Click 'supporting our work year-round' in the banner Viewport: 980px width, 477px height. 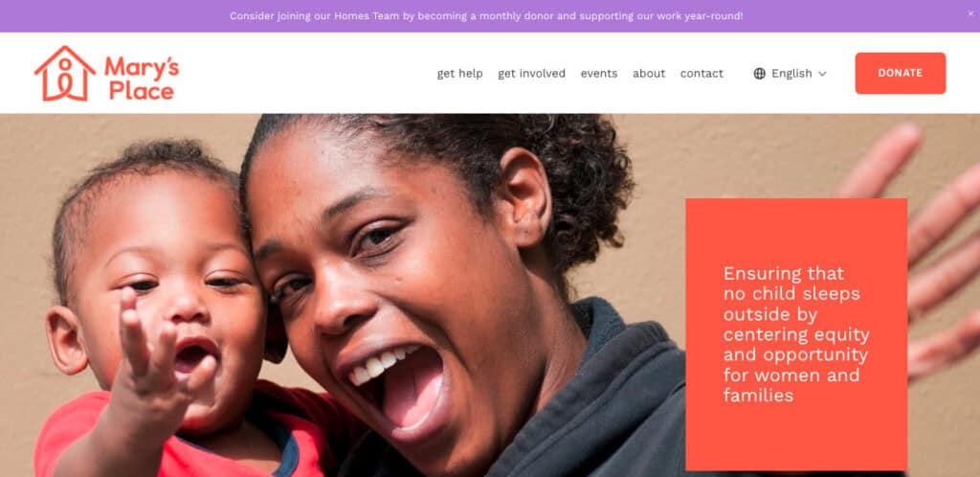pos(661,15)
